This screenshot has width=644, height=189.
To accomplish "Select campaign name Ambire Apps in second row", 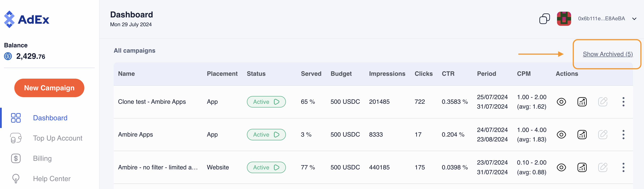I will pyautogui.click(x=135, y=135).
